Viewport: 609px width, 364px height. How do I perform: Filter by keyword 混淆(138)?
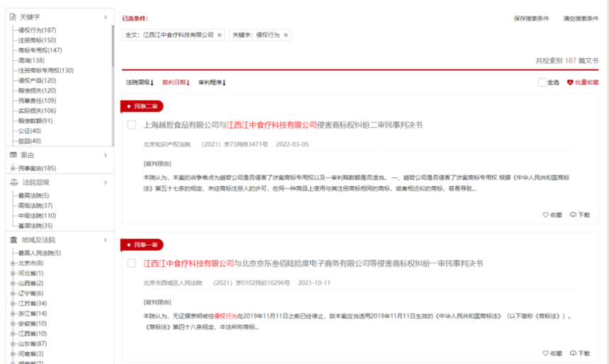pyautogui.click(x=31, y=60)
